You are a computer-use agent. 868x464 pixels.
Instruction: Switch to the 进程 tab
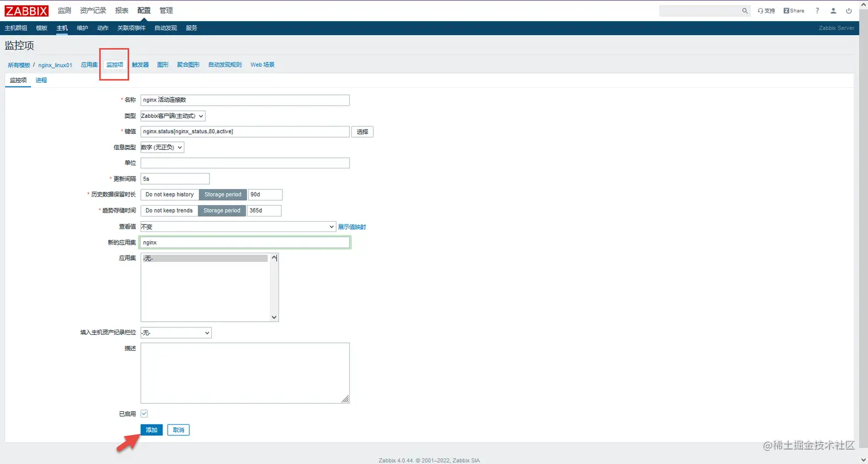(x=41, y=80)
